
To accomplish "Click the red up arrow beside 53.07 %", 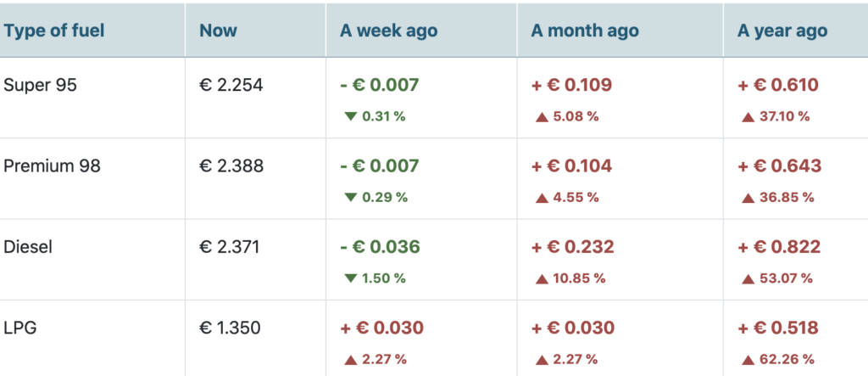I will 748,278.
